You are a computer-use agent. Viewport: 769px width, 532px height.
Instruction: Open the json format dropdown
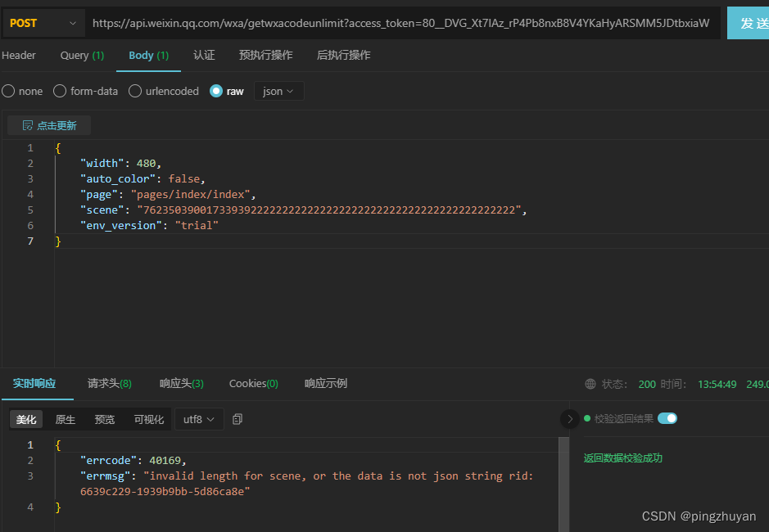pyautogui.click(x=278, y=91)
